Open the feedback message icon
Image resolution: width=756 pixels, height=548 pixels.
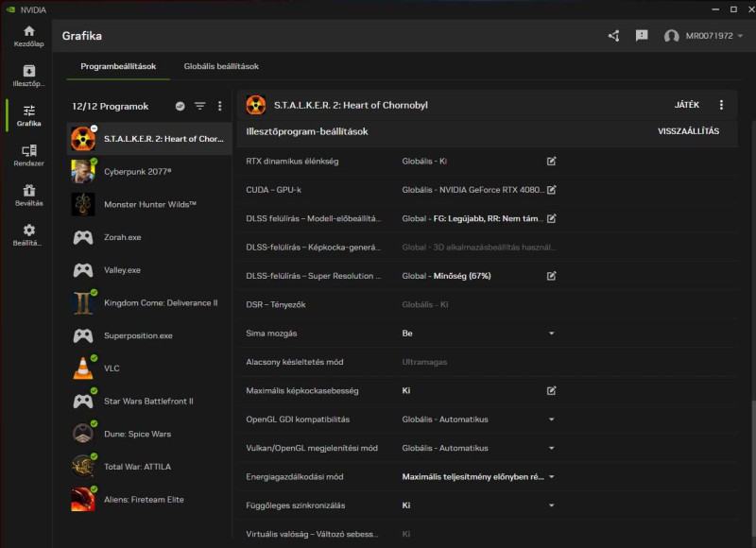point(642,36)
